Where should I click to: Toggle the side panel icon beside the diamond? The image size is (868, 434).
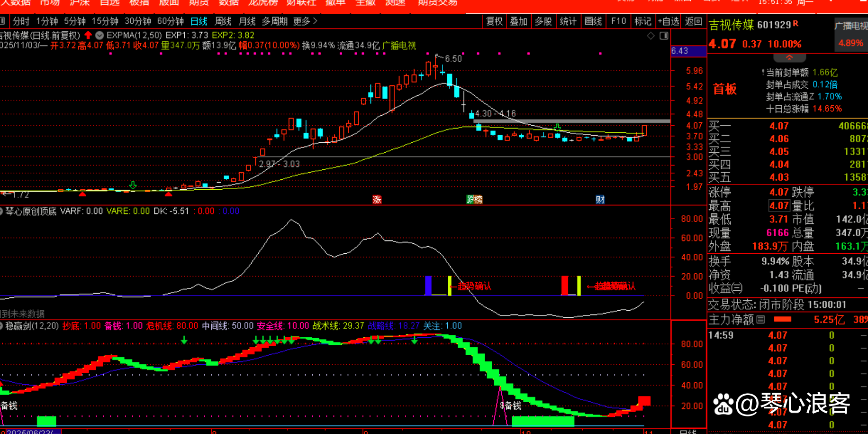pyautogui.click(x=664, y=36)
